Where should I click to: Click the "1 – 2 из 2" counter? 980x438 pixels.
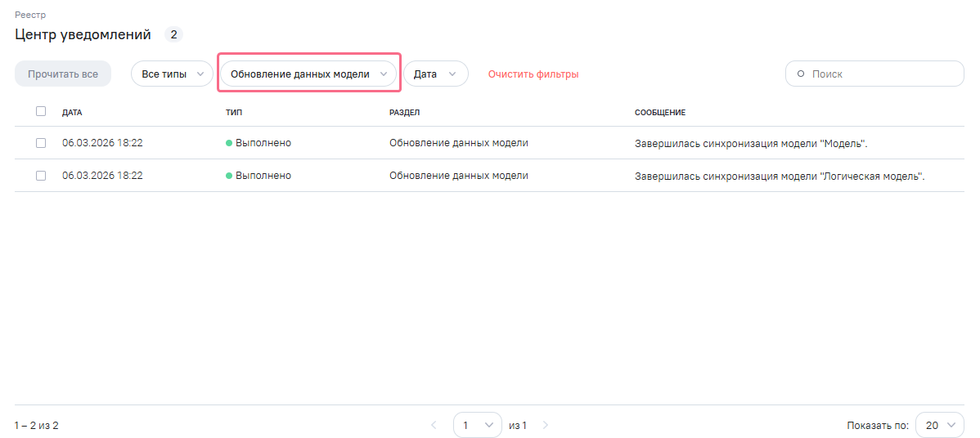pyautogui.click(x=37, y=426)
